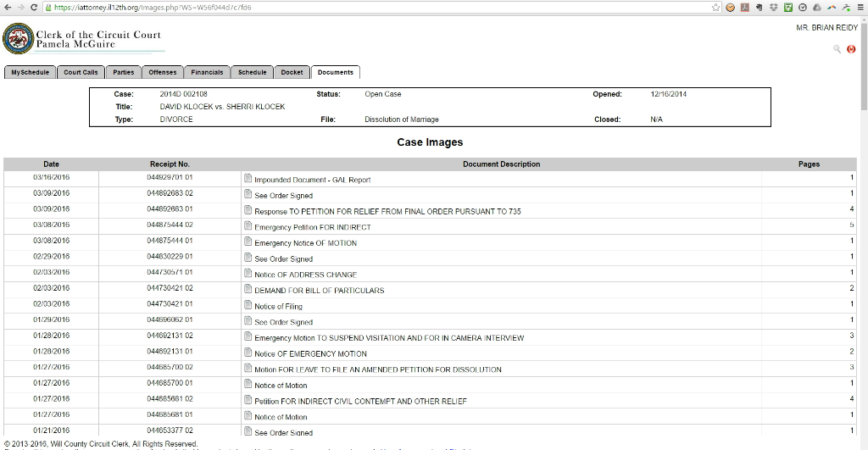Viewport: 868px width, 450px height.
Task: Click the magnifier search icon under the username
Action: pos(837,49)
